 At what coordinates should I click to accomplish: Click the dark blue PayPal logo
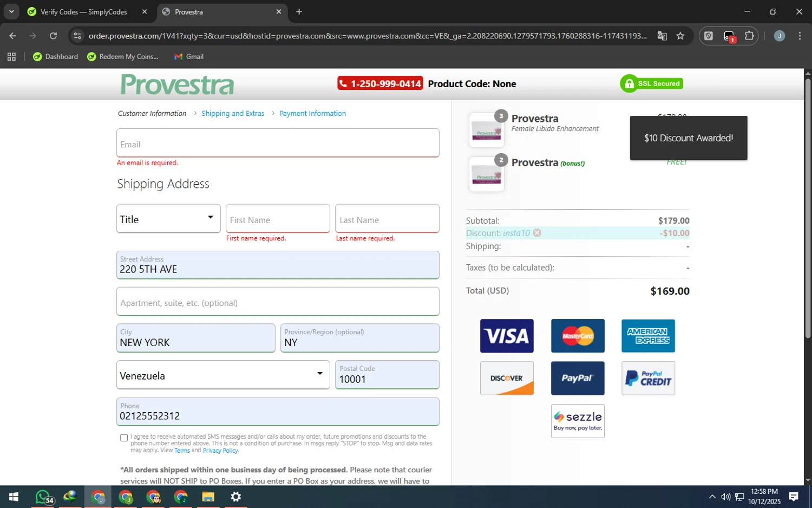pyautogui.click(x=578, y=378)
